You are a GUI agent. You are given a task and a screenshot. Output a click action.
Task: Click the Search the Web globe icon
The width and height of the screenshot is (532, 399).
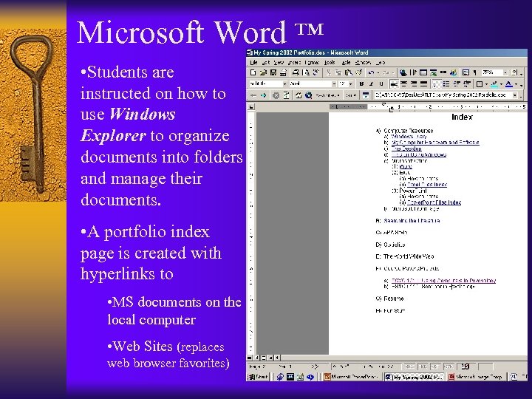point(309,95)
